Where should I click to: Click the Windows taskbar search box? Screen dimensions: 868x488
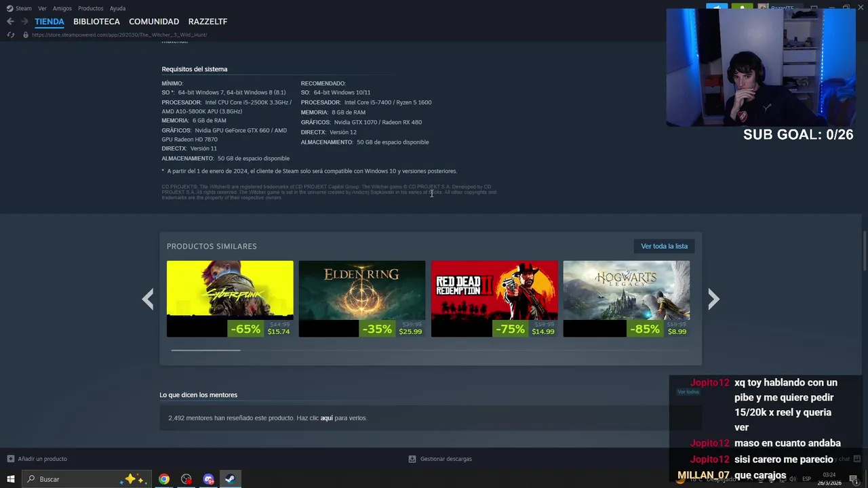pos(85,479)
